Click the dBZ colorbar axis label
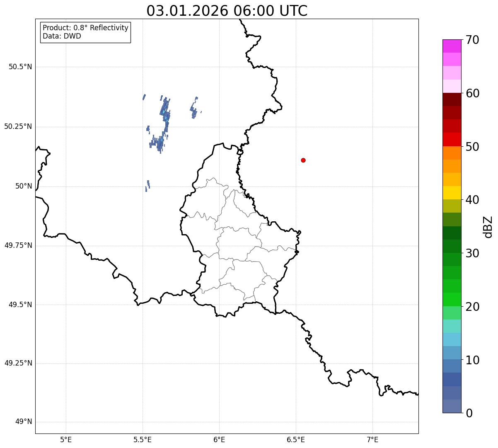This screenshot has height=448, width=498. 488,227
